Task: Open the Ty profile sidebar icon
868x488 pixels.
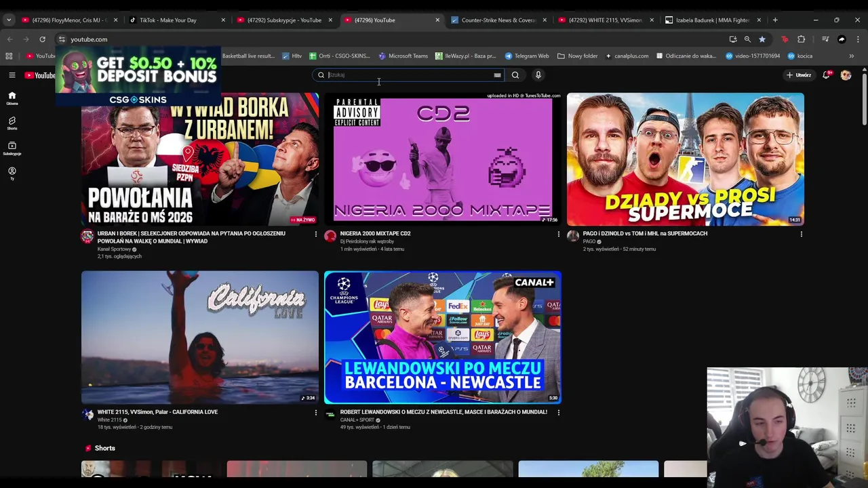Action: click(12, 173)
